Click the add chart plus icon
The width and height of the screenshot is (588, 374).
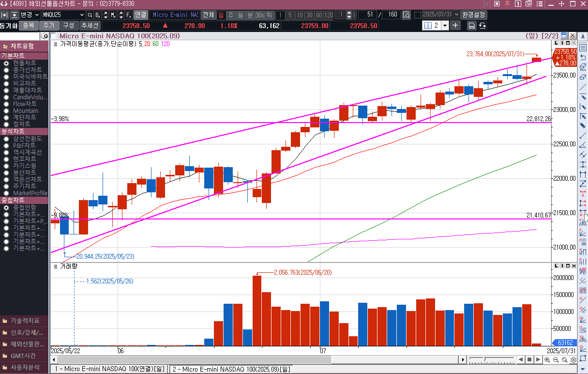[455, 26]
